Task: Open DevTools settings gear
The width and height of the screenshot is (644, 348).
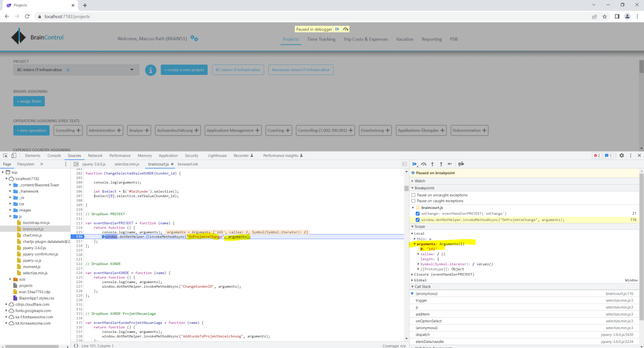Action: [x=622, y=155]
